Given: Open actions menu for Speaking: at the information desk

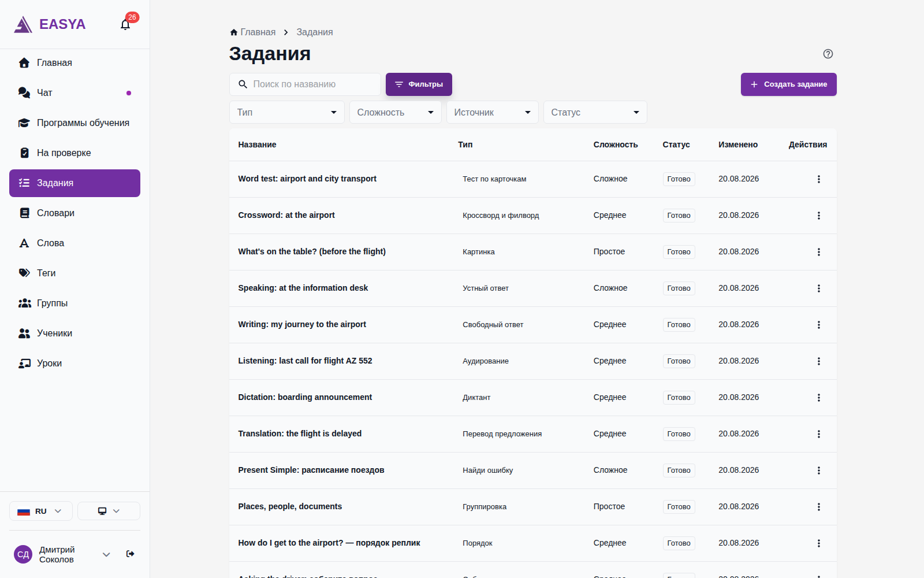Looking at the screenshot, I should click(818, 288).
